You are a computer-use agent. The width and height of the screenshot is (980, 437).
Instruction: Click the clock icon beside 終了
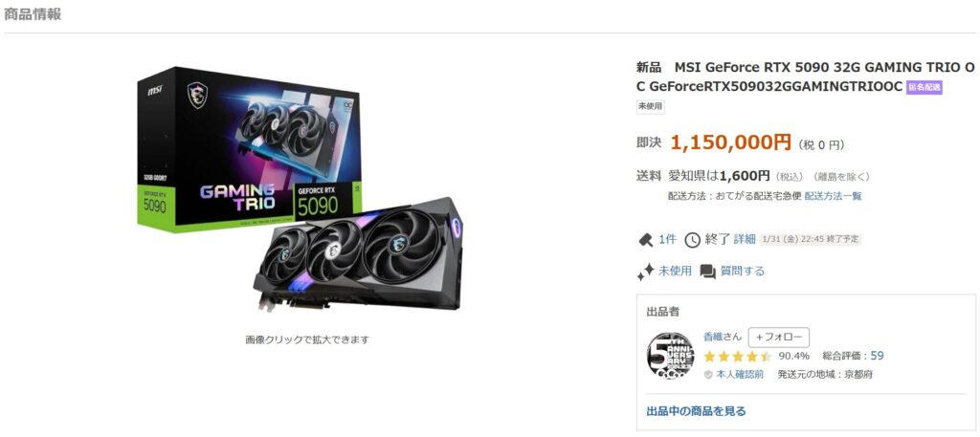pyautogui.click(x=693, y=240)
